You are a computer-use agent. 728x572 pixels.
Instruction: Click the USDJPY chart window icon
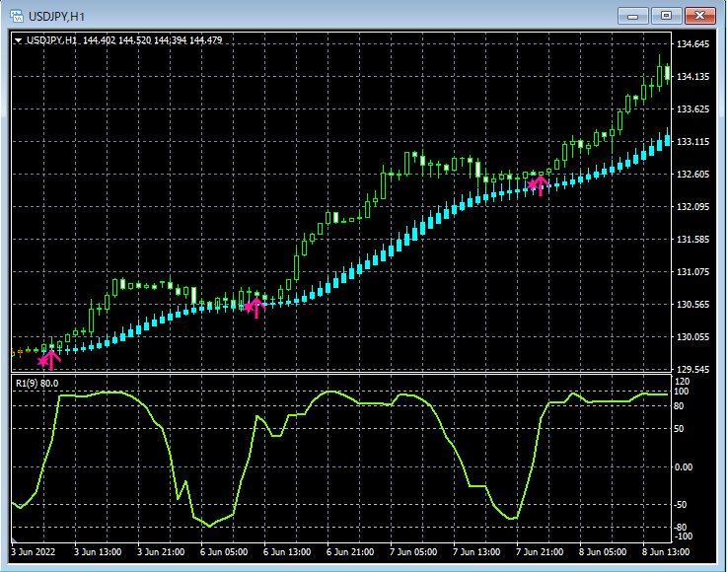(x=17, y=16)
